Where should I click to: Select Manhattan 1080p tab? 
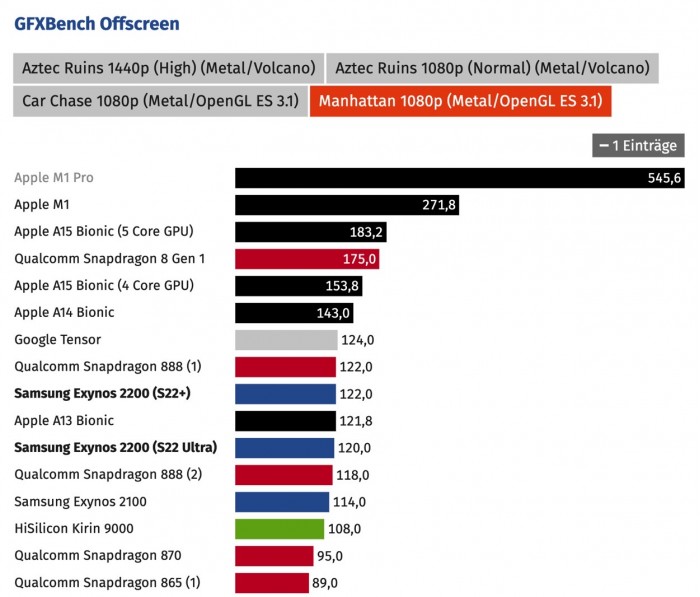[x=461, y=101]
